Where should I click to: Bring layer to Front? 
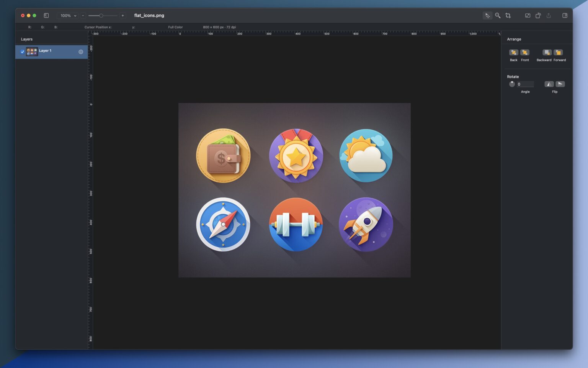pos(525,53)
